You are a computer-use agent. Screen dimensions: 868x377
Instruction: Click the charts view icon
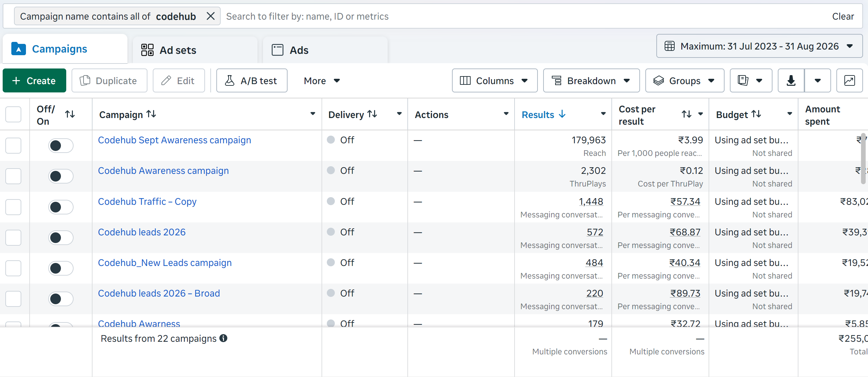pyautogui.click(x=849, y=81)
